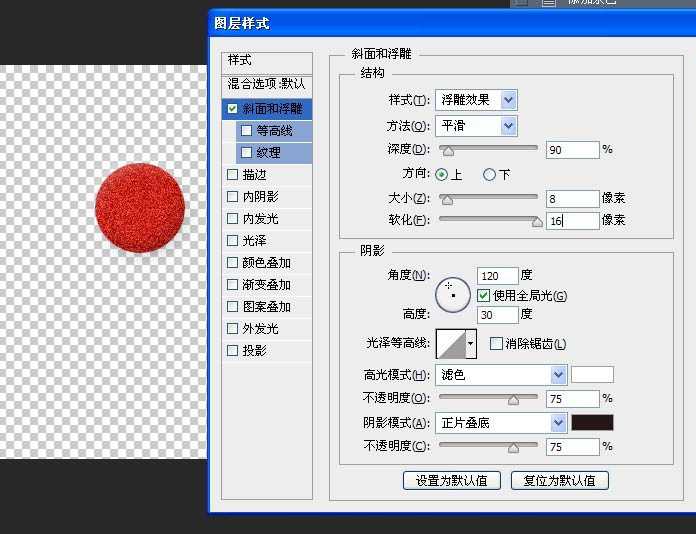Click the angle dial light-direction circle
The width and height of the screenshot is (696, 534).
click(453, 295)
